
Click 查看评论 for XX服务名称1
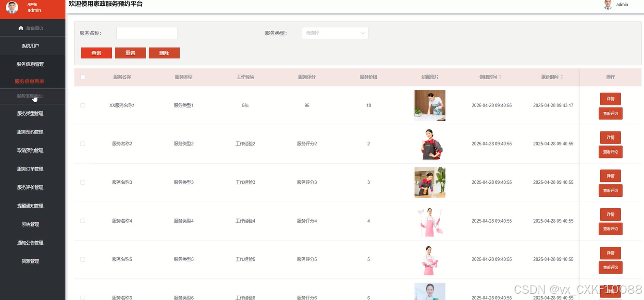(610, 113)
